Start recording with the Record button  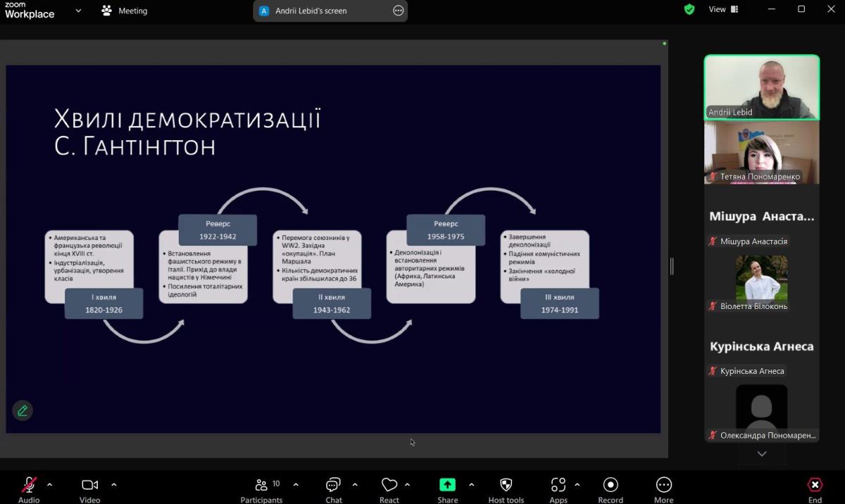point(611,486)
